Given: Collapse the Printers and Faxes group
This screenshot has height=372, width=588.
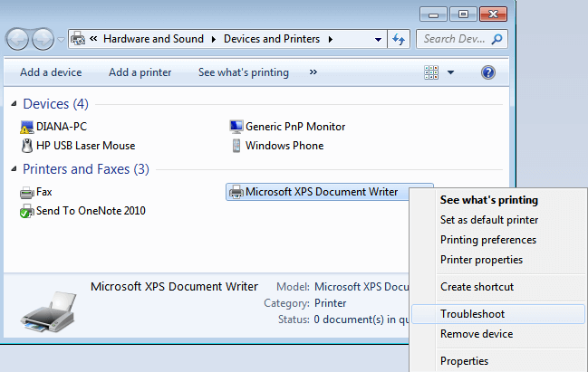Looking at the screenshot, I should (x=14, y=169).
